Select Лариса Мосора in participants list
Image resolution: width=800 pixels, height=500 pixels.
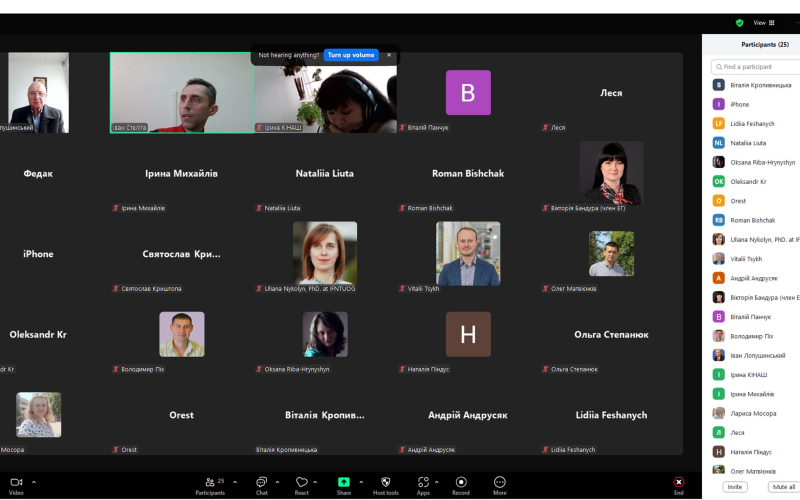point(756,413)
